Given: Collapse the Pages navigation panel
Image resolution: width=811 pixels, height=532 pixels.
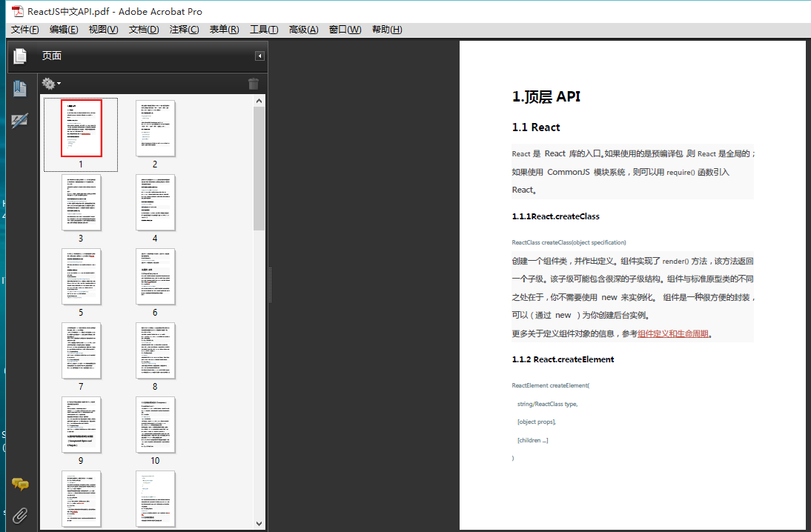Looking at the screenshot, I should tap(259, 56).
